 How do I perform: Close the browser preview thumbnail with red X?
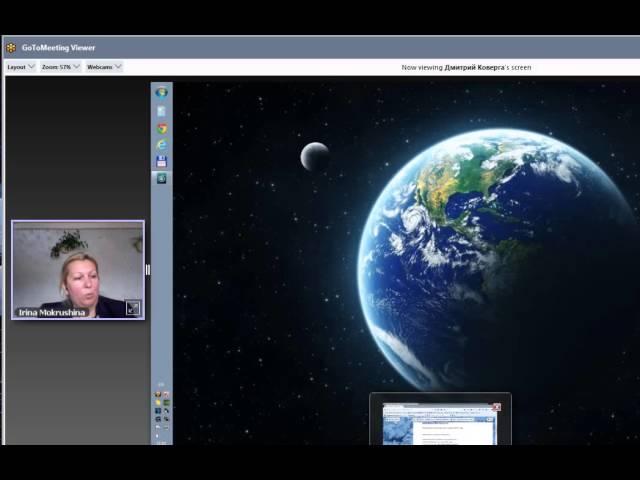tap(496, 408)
